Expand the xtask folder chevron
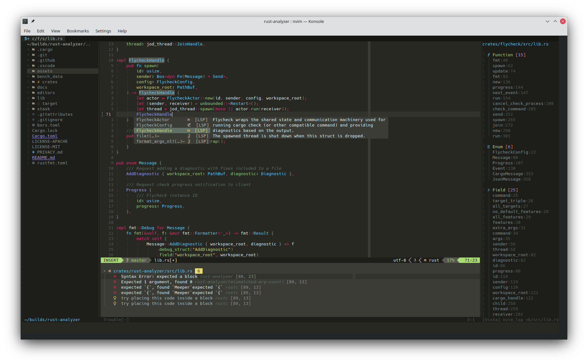This screenshot has width=588, height=364. pyautogui.click(x=28, y=109)
